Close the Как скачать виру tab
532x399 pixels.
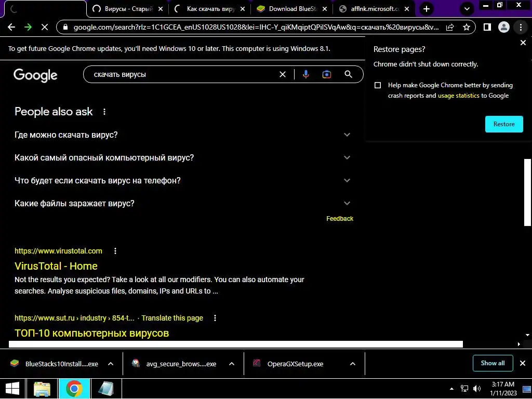(x=243, y=9)
